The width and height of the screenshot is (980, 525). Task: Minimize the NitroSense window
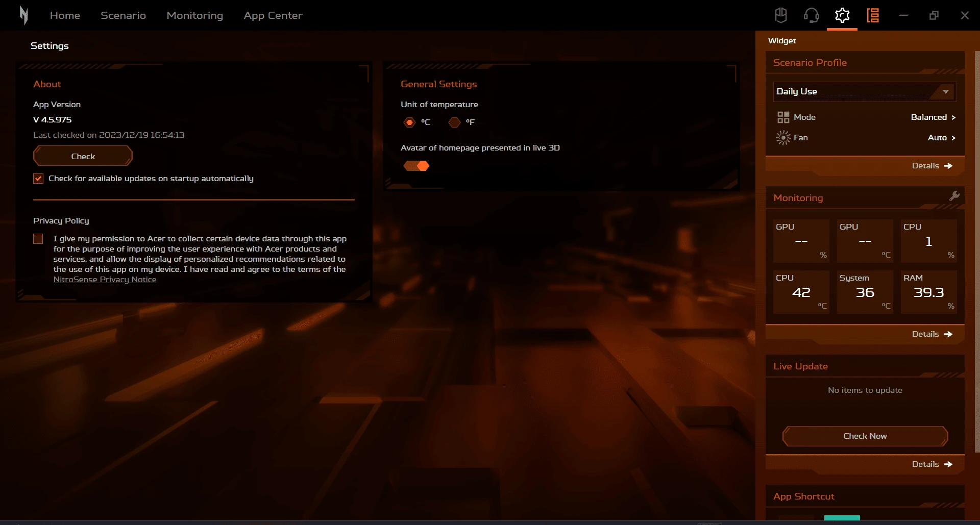click(x=903, y=15)
